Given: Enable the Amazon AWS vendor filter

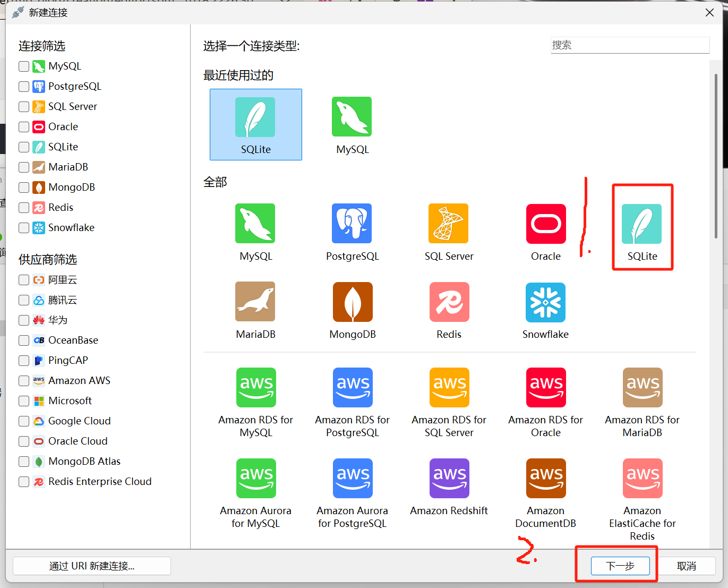Looking at the screenshot, I should click(24, 381).
